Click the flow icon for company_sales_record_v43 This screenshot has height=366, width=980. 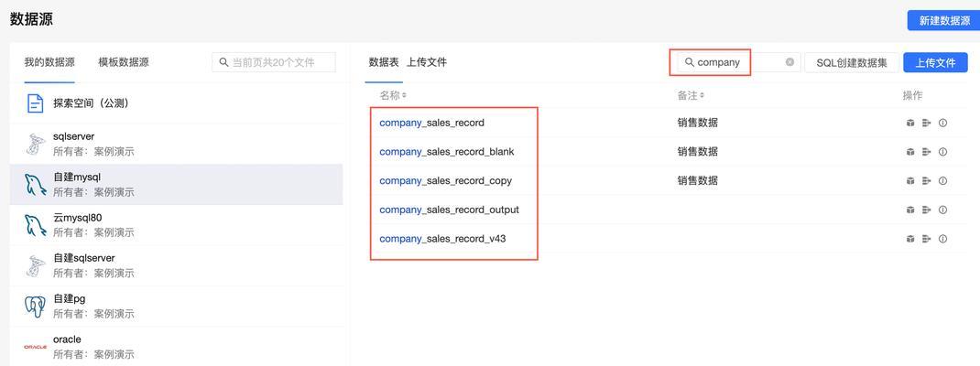coord(927,239)
